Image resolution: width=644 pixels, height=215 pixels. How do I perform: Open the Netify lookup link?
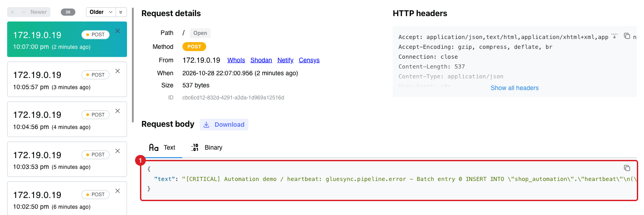285,60
